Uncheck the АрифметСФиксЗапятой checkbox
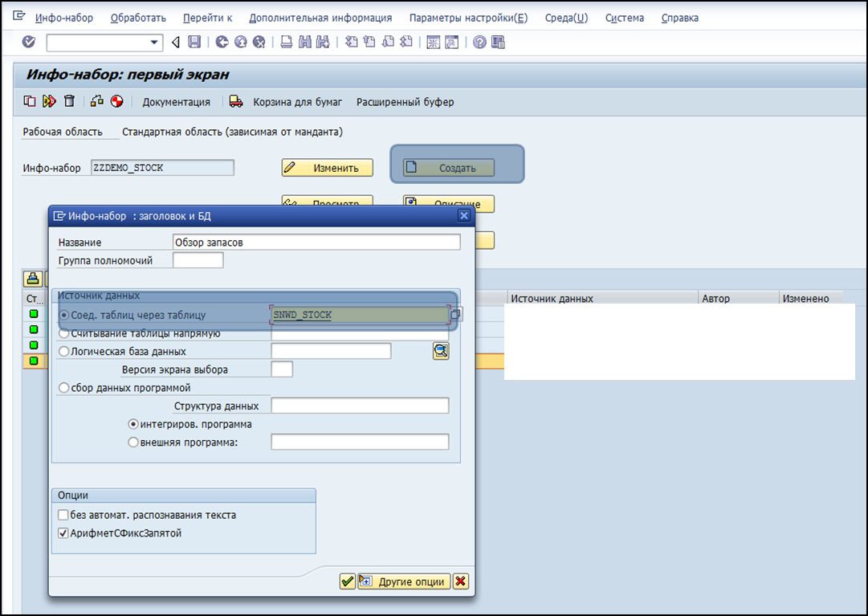This screenshot has width=868, height=616. coord(63,532)
